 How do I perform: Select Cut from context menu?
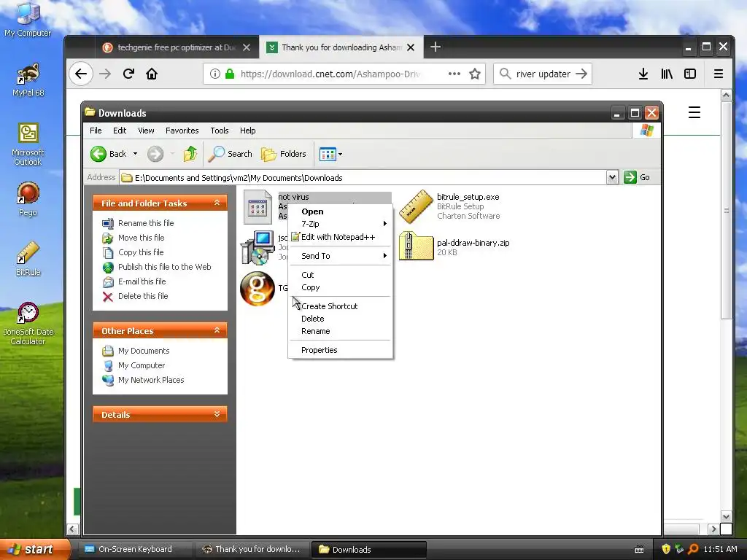[340, 275]
